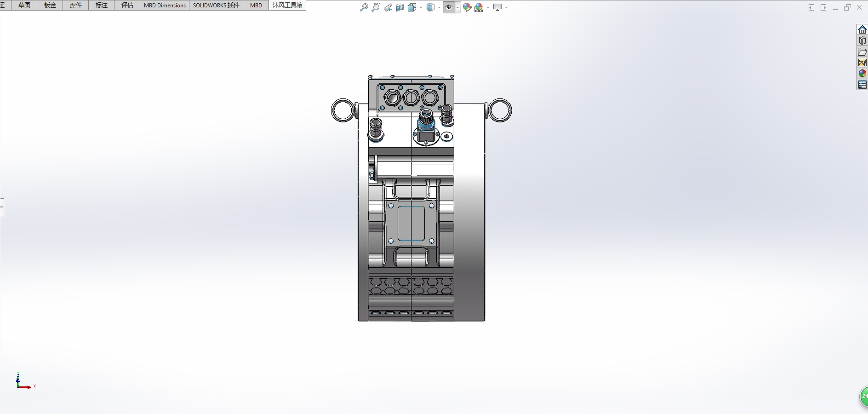Click the Zoom to Fit icon

tap(364, 7)
